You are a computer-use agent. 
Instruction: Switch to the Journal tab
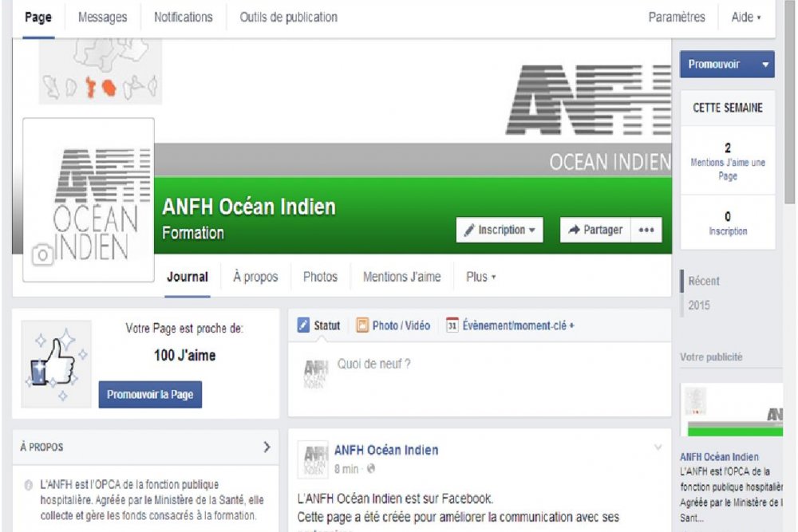click(188, 277)
